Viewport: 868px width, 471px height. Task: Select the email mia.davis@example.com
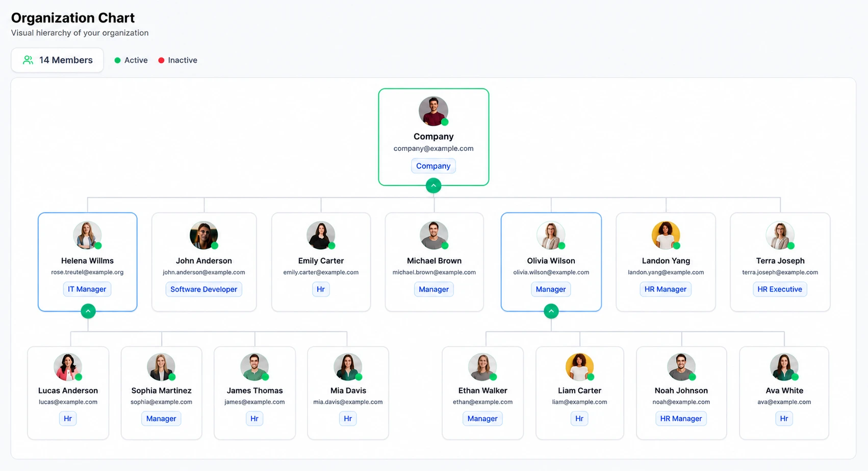point(348,402)
